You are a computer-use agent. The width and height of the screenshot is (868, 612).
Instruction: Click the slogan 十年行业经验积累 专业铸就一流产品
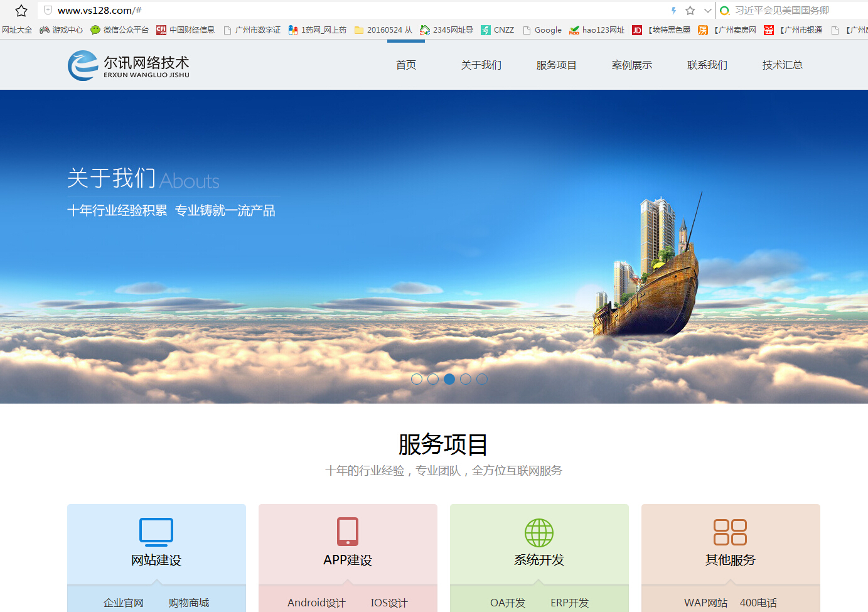(171, 210)
